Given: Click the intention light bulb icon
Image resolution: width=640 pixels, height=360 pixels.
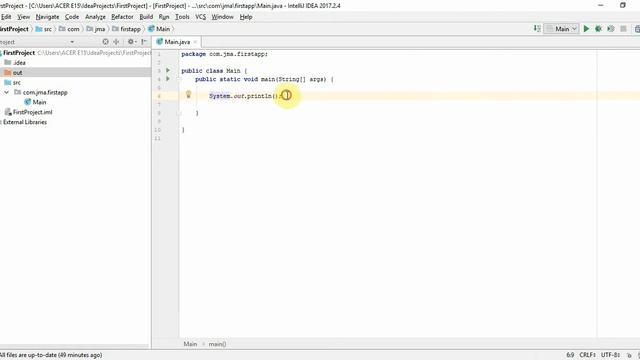Looking at the screenshot, I should pos(188,94).
